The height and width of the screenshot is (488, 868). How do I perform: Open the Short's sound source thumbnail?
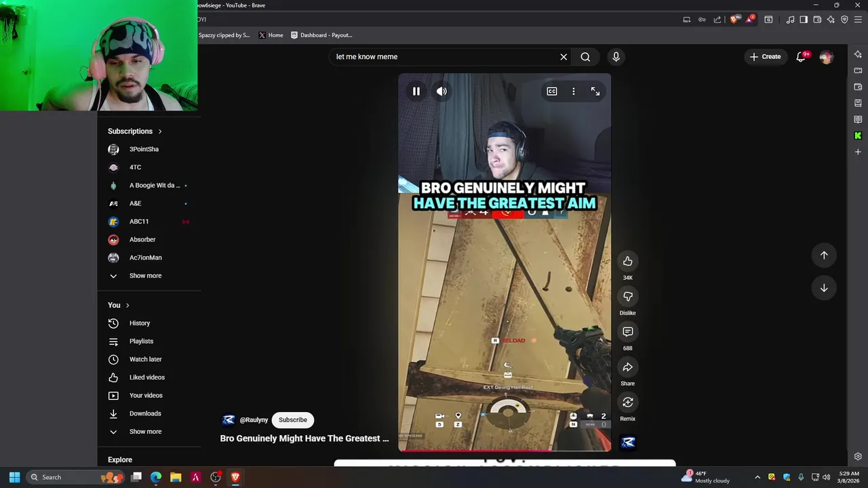[628, 443]
